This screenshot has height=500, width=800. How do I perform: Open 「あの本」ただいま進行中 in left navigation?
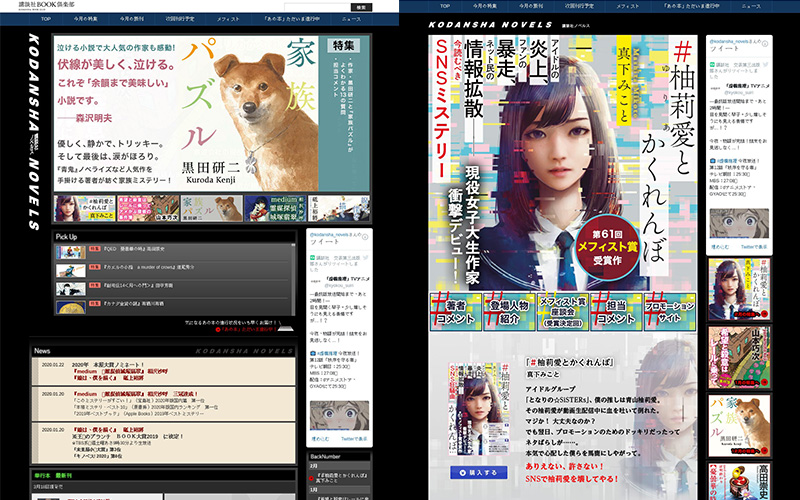click(292, 19)
